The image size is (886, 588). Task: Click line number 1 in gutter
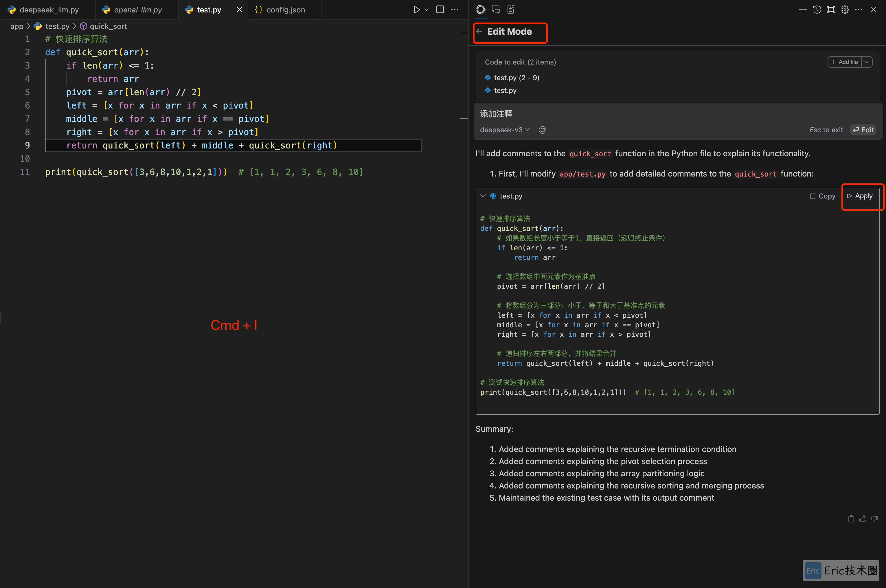pyautogui.click(x=27, y=39)
